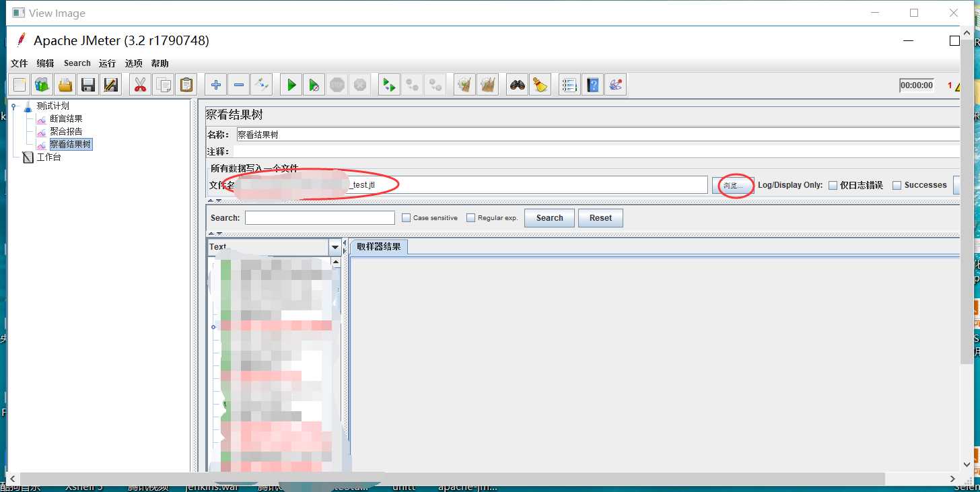
Task: Click the 文件名 filename field ending _test.jtl
Action: point(473,184)
